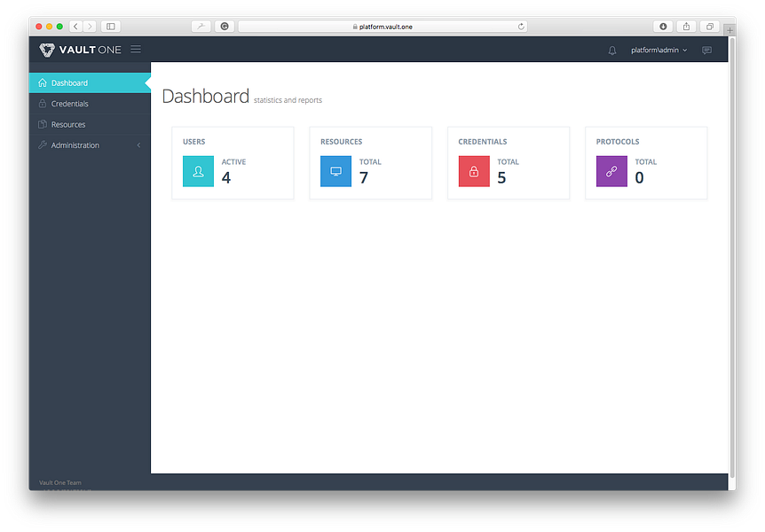Go back with Safari back arrow
765x532 pixels.
[75, 27]
